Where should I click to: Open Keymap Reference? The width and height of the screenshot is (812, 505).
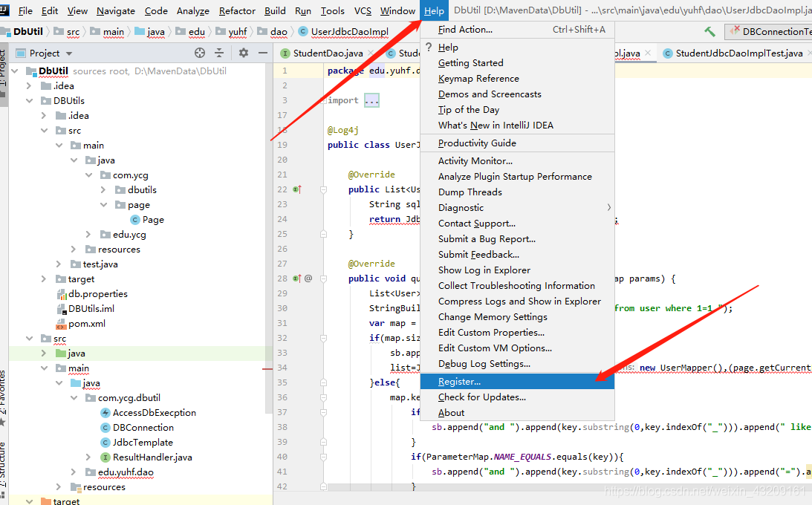pyautogui.click(x=517, y=78)
